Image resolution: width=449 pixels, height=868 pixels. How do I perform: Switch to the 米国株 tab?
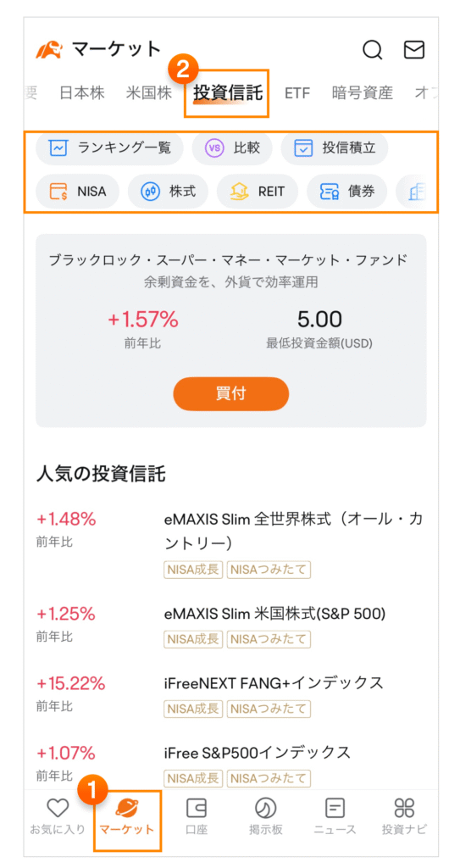149,93
